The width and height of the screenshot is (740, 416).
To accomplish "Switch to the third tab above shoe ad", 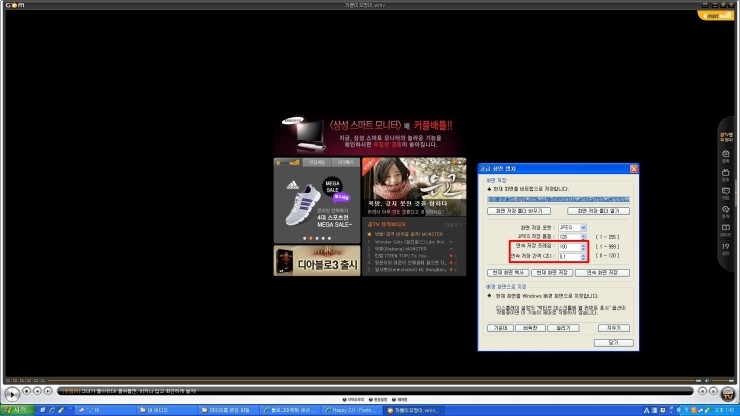I will click(345, 162).
